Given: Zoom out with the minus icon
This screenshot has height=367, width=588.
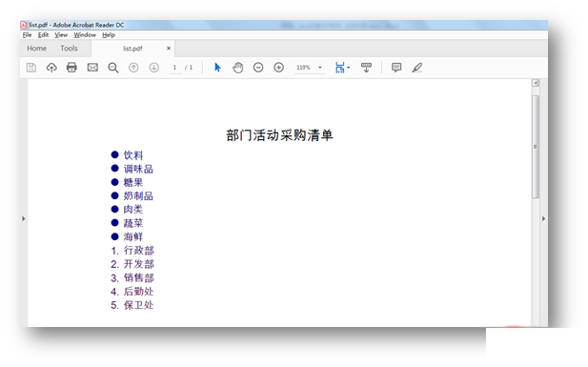Looking at the screenshot, I should pyautogui.click(x=258, y=68).
